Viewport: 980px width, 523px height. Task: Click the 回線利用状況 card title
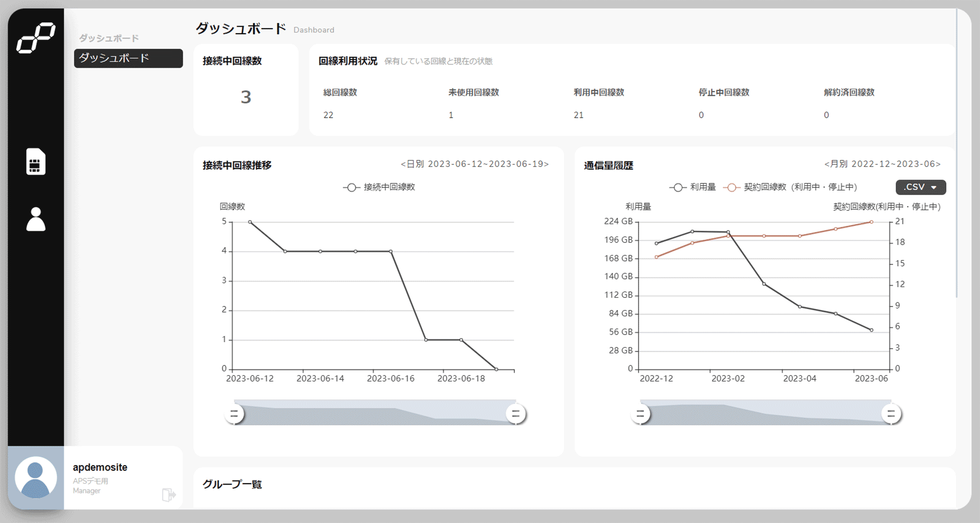tap(348, 61)
